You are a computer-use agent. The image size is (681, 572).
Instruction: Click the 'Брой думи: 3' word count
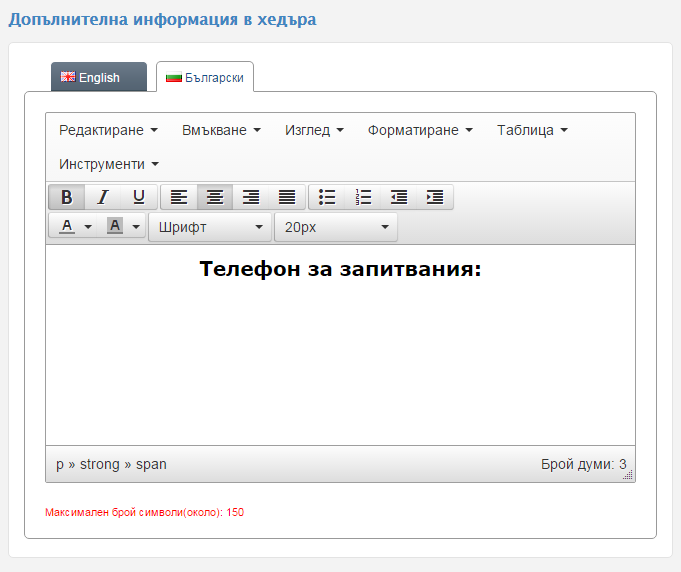[583, 464]
